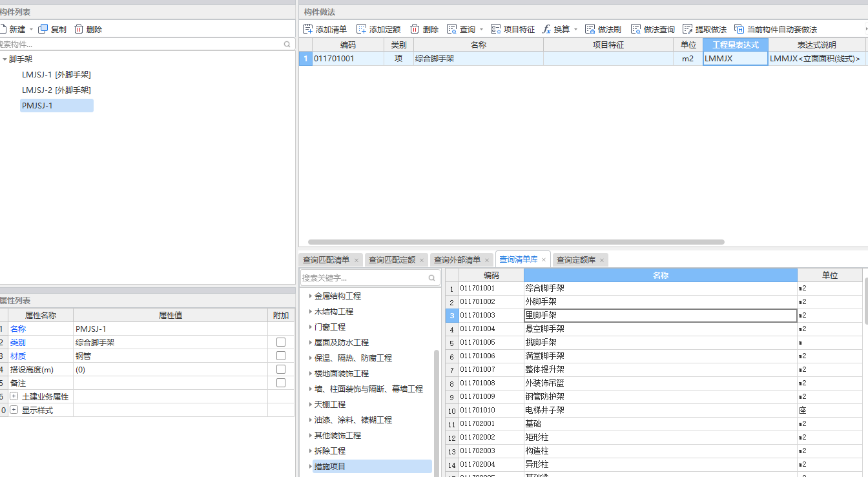
Task: Click the 做法查询 icon
Action: point(636,29)
